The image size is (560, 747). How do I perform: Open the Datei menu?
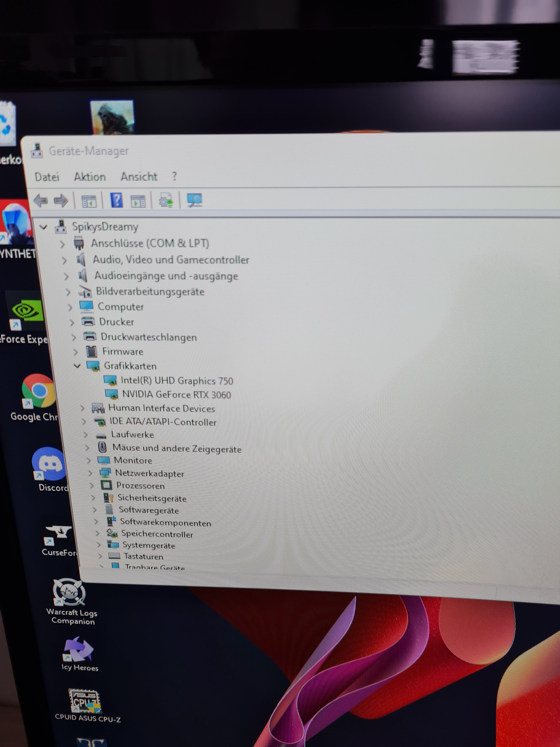click(x=47, y=177)
